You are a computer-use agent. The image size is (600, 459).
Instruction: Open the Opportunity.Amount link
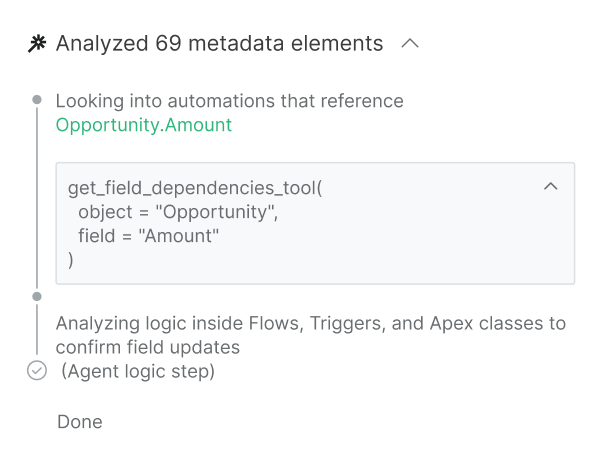pos(143,125)
